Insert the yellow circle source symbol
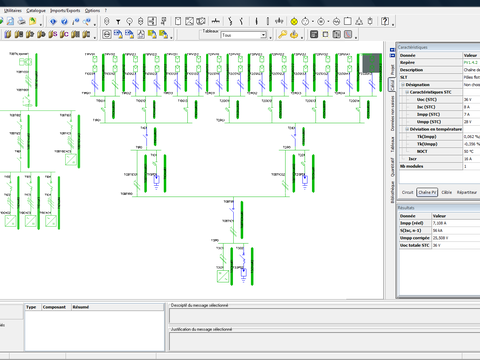480x360 pixels. click(x=294, y=22)
